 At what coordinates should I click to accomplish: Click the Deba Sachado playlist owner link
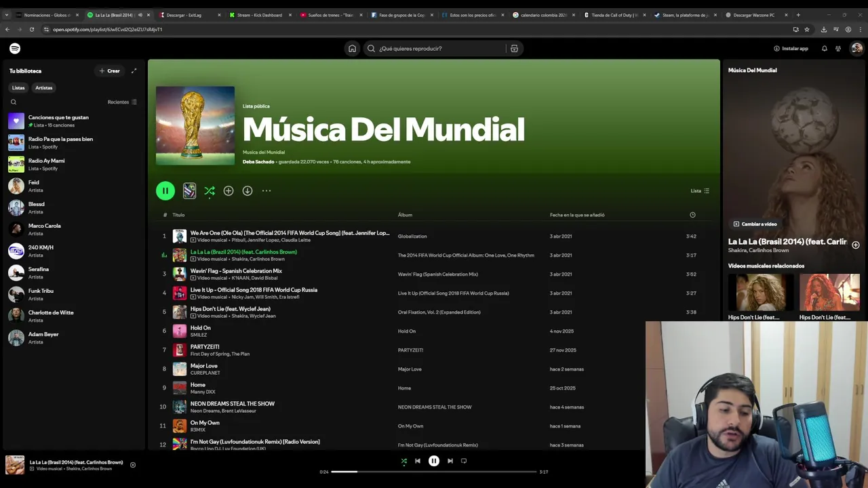click(x=258, y=161)
